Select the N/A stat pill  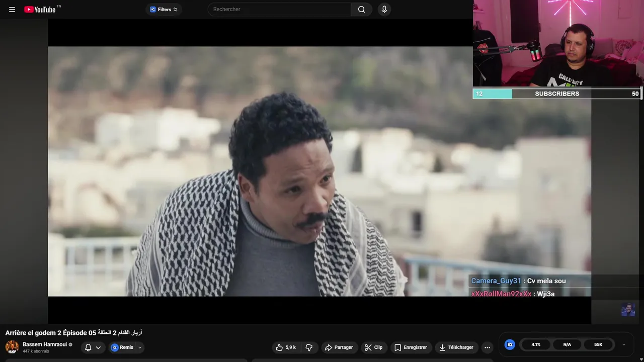567,344
